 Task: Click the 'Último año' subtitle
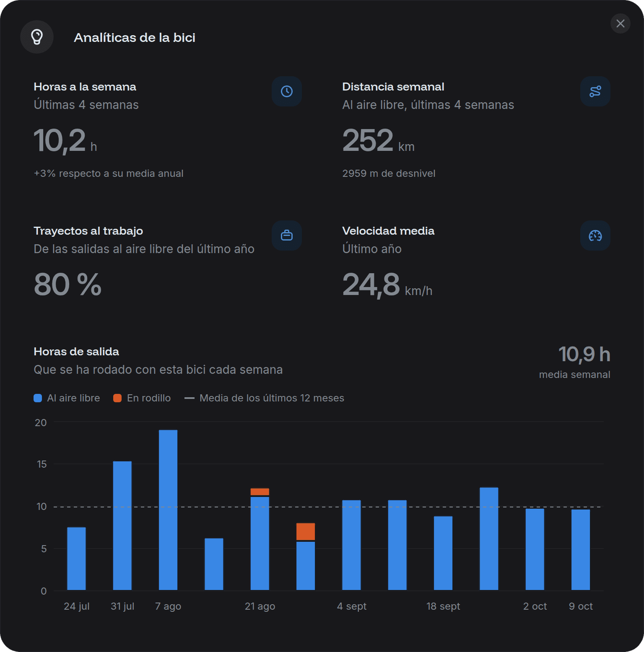click(372, 249)
